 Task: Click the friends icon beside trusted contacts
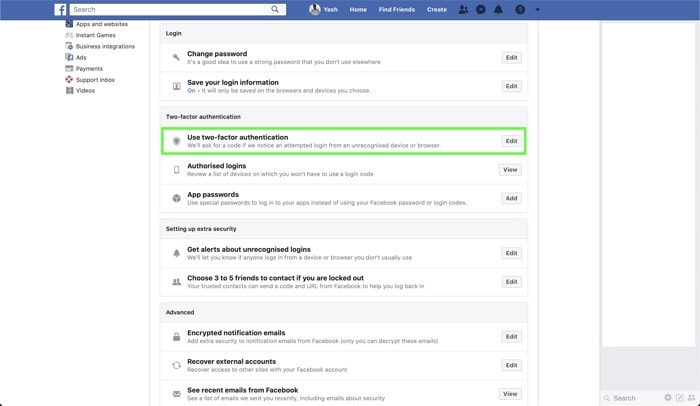tap(176, 282)
